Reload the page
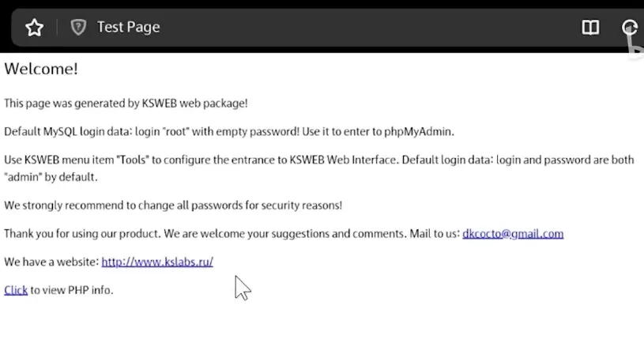 coord(630,28)
